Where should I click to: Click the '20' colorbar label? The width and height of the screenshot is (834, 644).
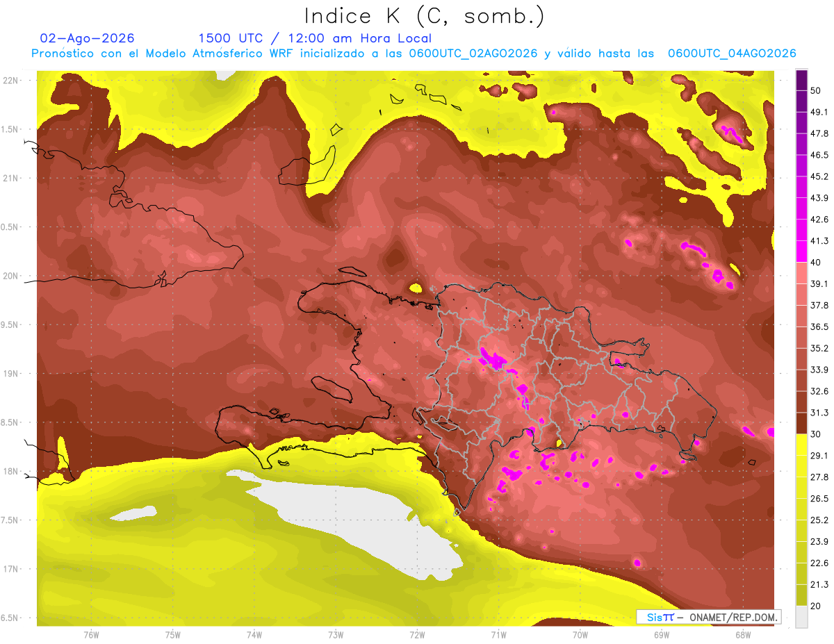pyautogui.click(x=817, y=605)
